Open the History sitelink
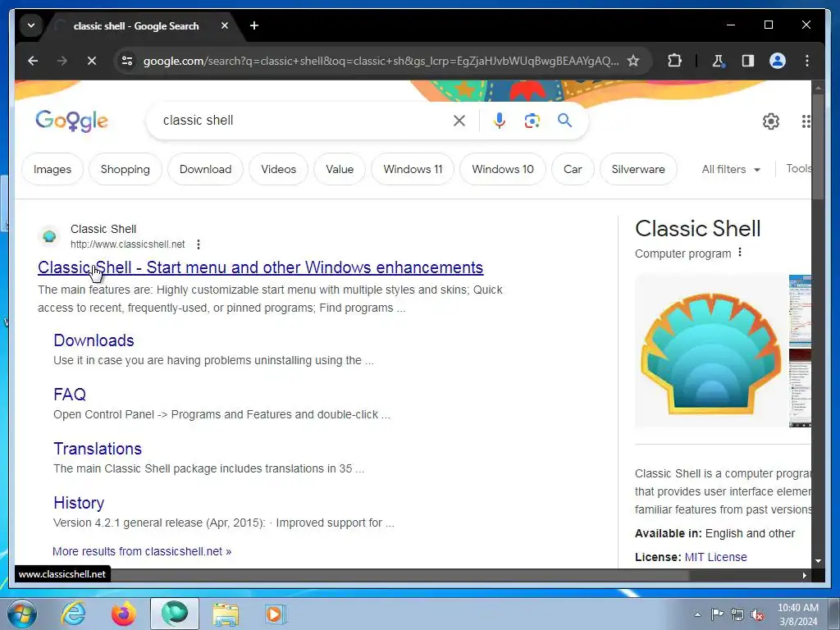840x630 pixels. tap(79, 503)
